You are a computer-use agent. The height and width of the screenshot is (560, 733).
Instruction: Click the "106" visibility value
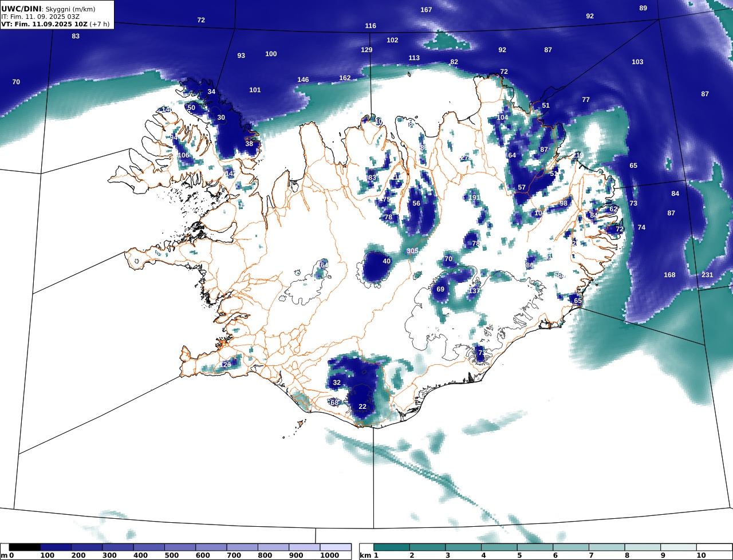pyautogui.click(x=183, y=155)
